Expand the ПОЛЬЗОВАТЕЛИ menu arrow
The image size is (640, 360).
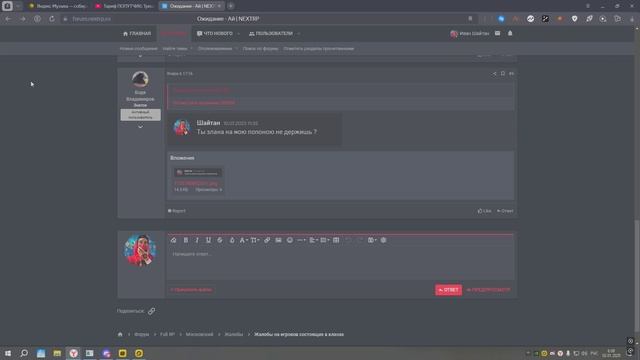click(299, 33)
